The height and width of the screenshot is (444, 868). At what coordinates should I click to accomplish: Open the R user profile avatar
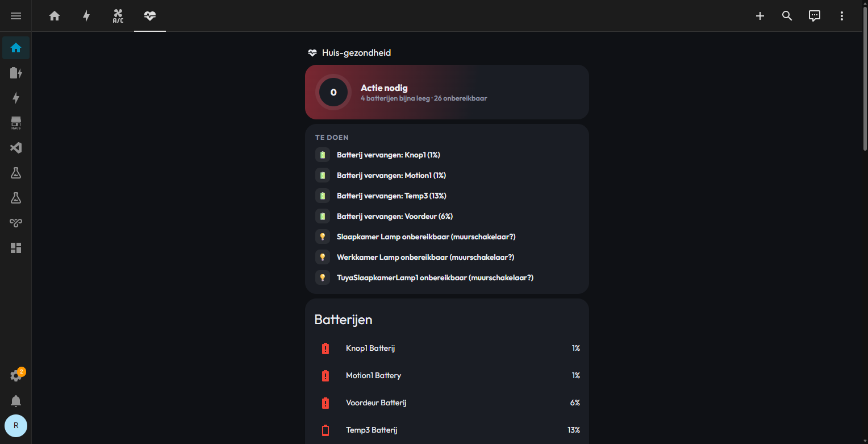(16, 425)
